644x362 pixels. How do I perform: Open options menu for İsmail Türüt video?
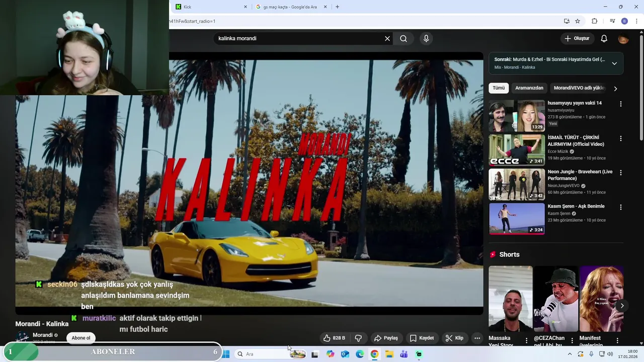620,138
